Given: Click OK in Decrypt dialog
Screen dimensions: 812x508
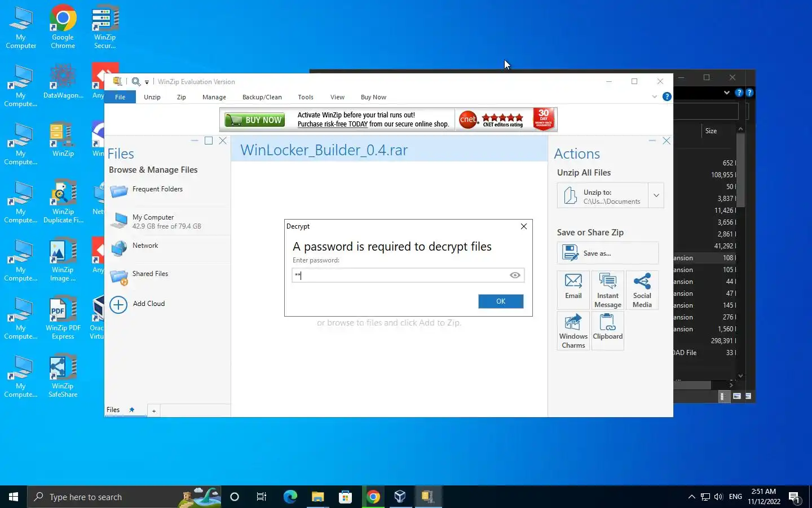Looking at the screenshot, I should point(501,301).
